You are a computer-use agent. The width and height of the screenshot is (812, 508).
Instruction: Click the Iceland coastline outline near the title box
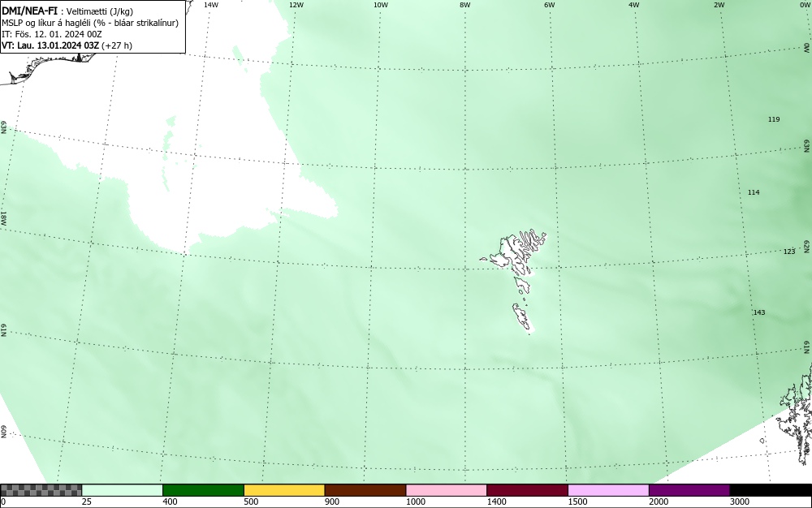click(50, 67)
